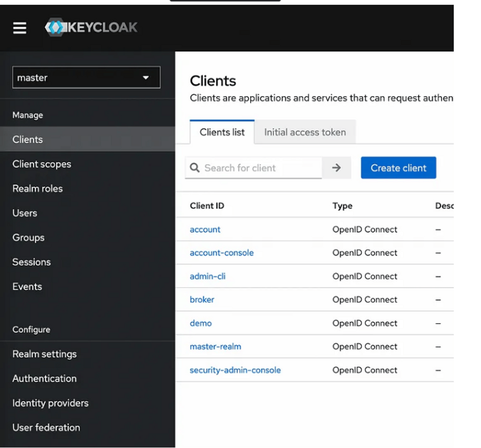Go to Authentication settings

pos(87,378)
